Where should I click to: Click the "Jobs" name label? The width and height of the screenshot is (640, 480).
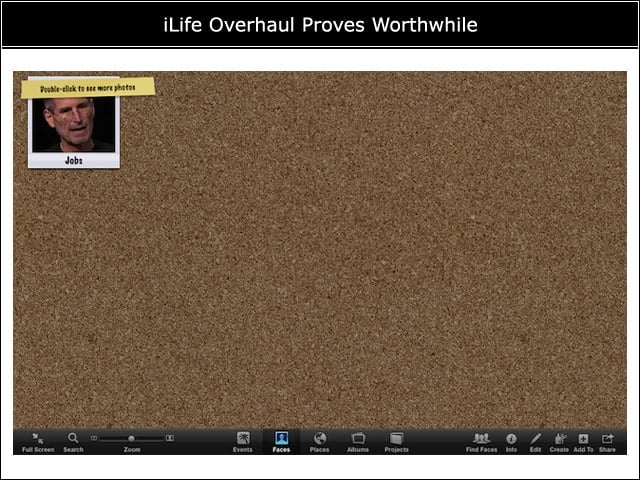point(74,160)
